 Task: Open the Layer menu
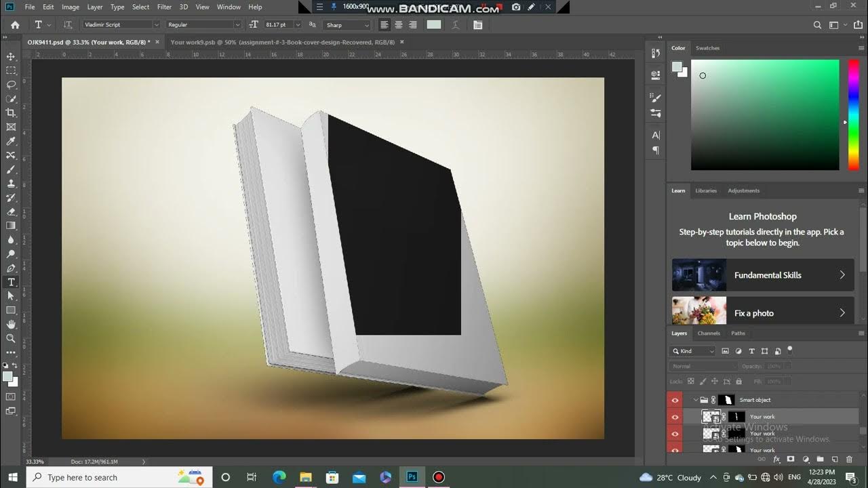95,7
